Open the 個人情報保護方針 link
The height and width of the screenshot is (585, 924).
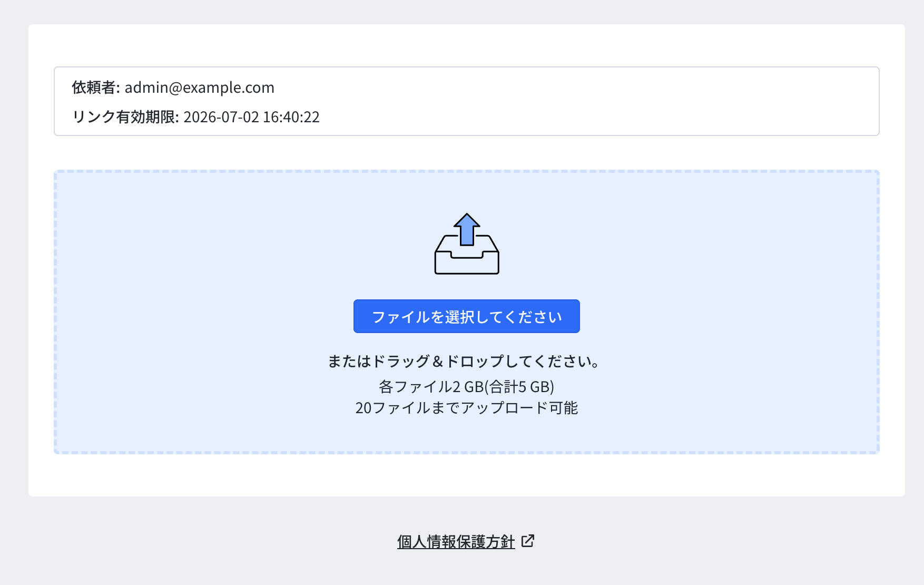(456, 541)
